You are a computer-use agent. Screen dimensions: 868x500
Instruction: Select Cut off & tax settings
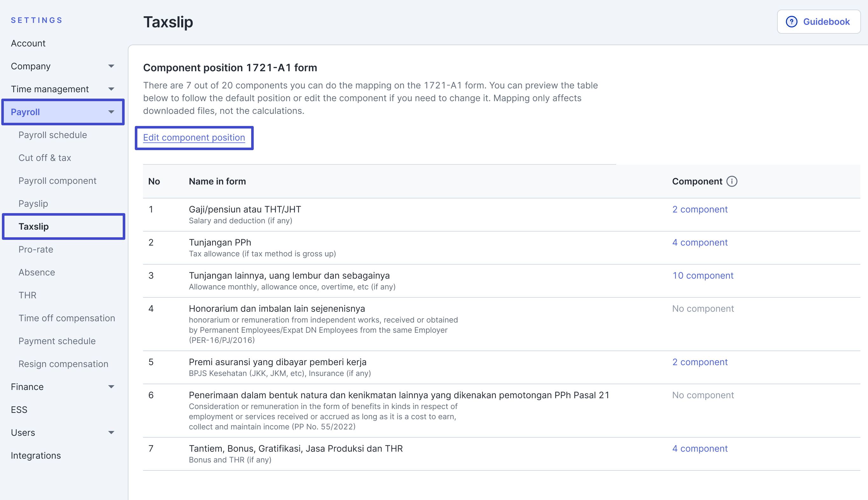(x=45, y=158)
